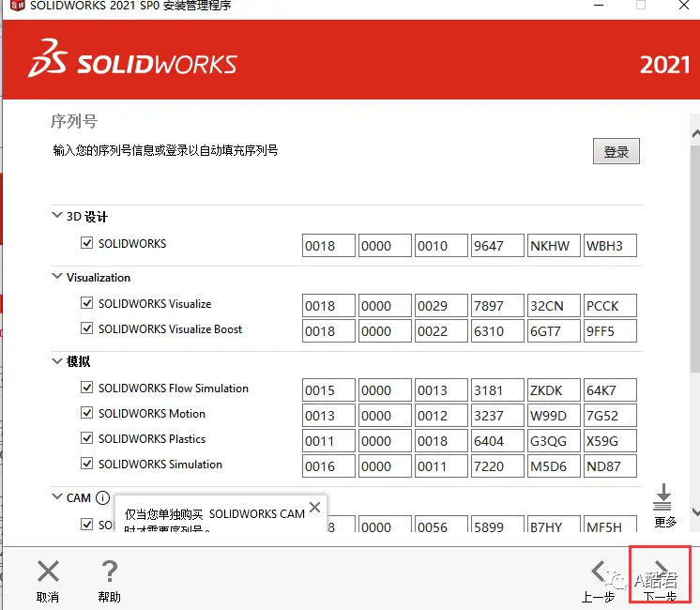Click Visualize serial field containing 32CN
The image size is (700, 610).
554,306
